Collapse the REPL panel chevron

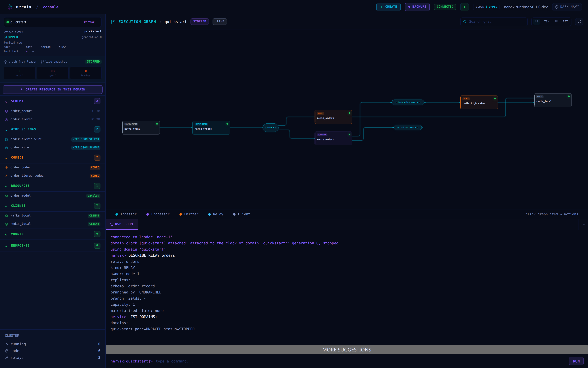pyautogui.click(x=584, y=225)
